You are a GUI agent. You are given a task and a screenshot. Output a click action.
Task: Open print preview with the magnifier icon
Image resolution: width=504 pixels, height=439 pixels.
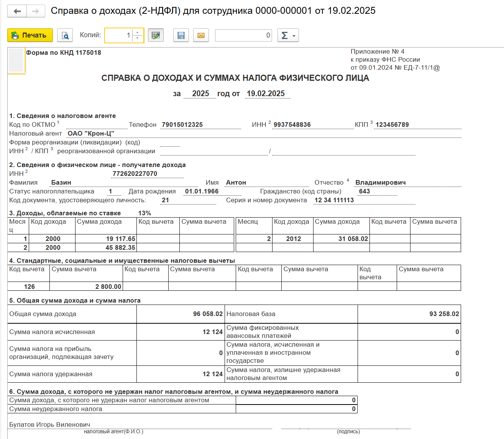click(x=65, y=35)
